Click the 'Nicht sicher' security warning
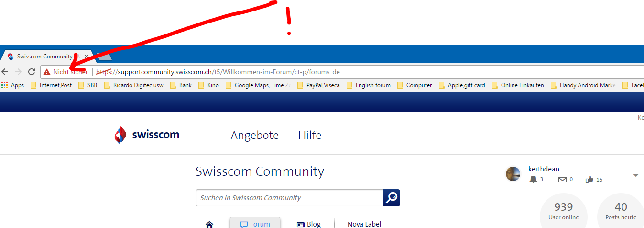This screenshot has height=228, width=644. click(66, 72)
